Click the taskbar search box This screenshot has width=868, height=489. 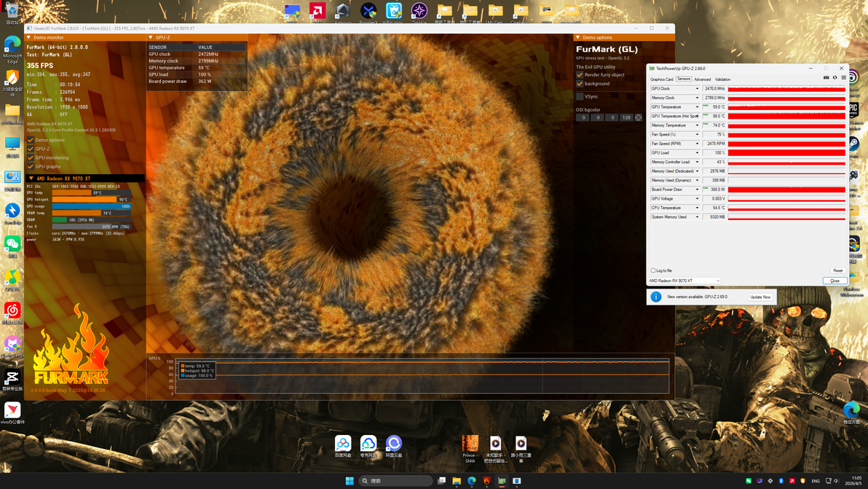point(395,481)
